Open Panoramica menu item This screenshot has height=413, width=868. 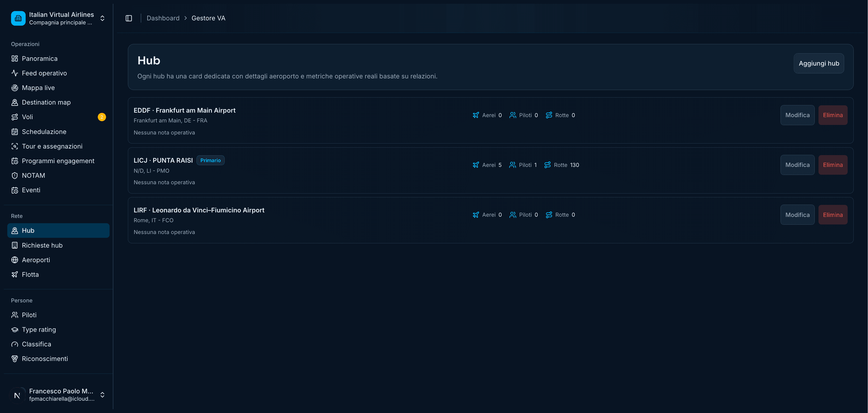coord(58,59)
